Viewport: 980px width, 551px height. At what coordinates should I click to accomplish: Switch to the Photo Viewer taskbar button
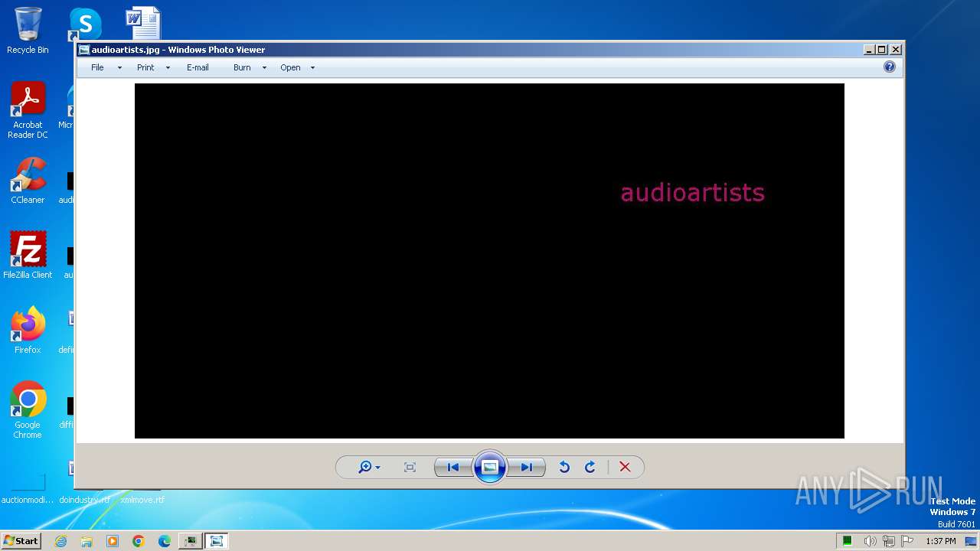[217, 541]
